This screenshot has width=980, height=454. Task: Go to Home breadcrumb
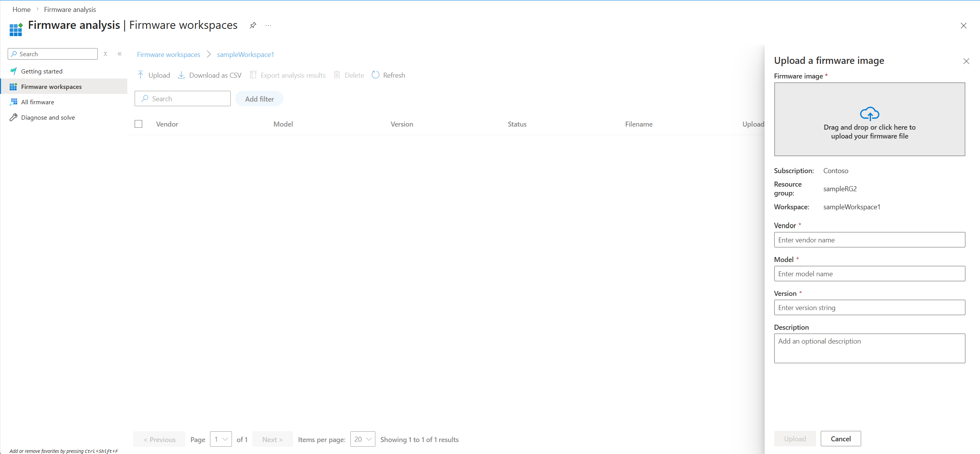click(x=22, y=9)
